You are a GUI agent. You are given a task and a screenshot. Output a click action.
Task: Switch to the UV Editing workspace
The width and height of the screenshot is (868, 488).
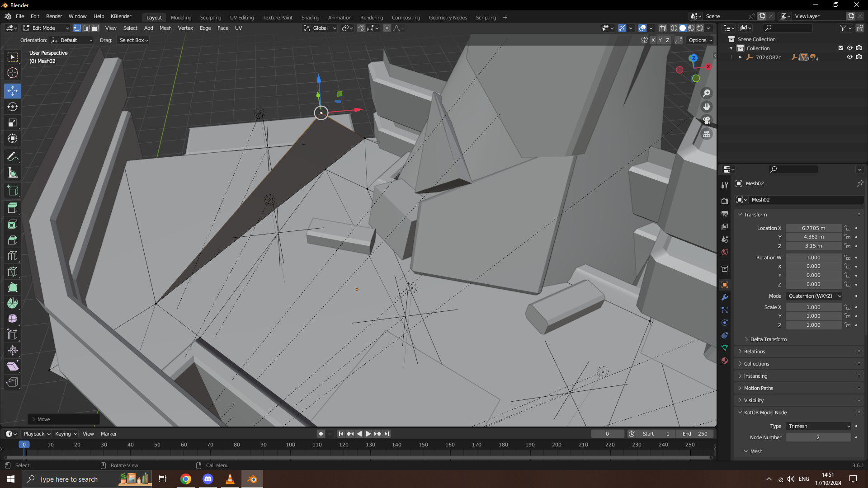click(242, 18)
